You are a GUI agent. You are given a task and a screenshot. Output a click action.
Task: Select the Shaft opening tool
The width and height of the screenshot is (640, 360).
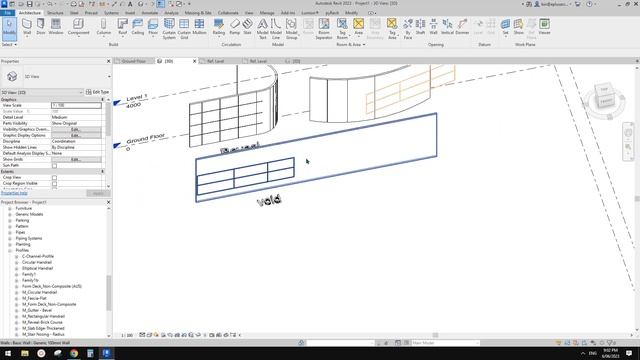(420, 27)
